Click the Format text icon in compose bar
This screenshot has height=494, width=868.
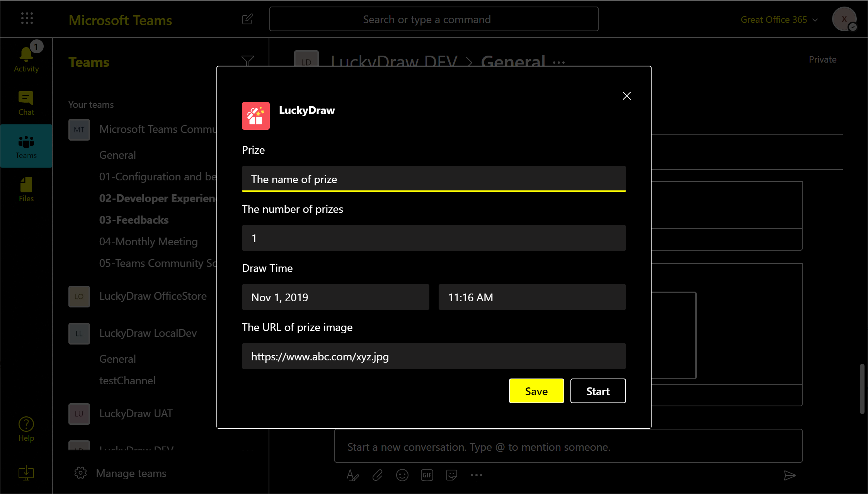coord(352,475)
